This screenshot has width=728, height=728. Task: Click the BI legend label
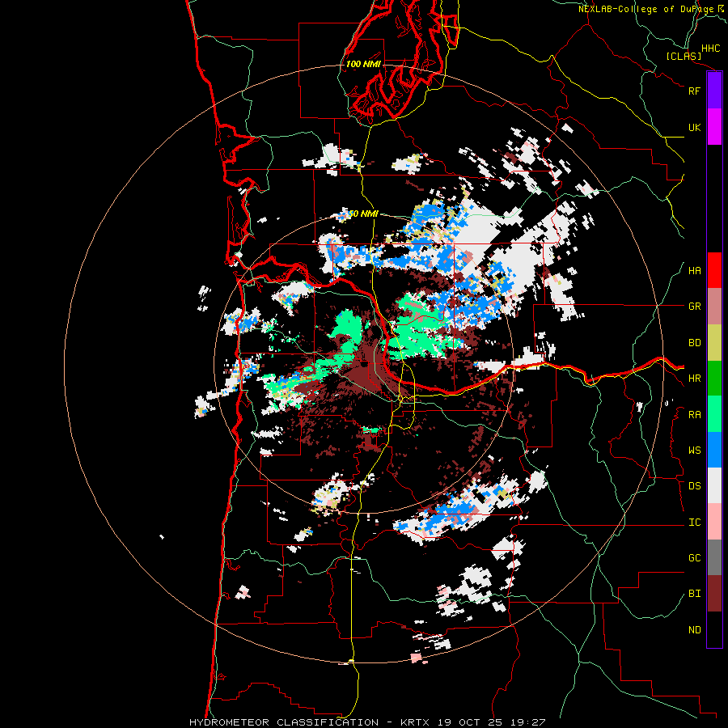tap(694, 594)
